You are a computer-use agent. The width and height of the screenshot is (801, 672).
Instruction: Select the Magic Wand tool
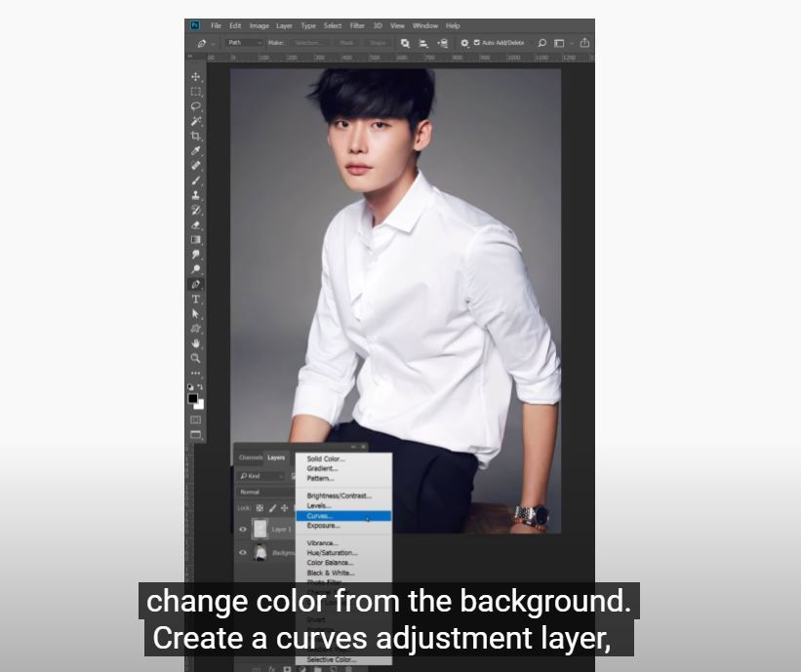(196, 121)
